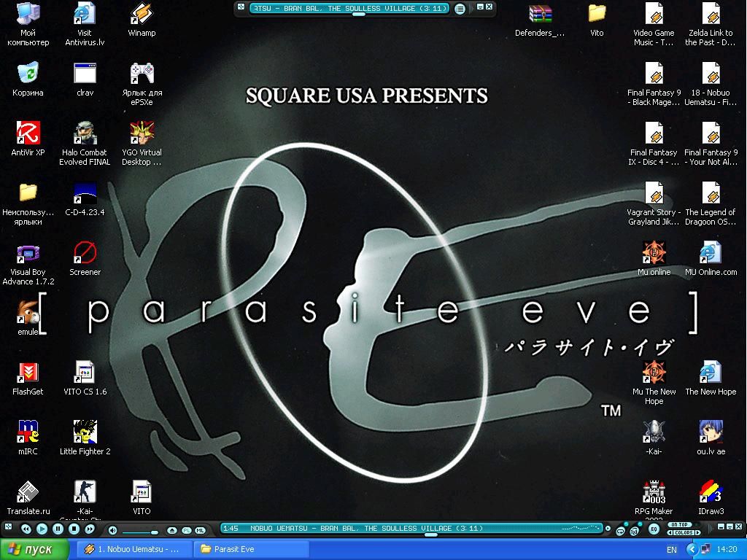The image size is (747, 560).
Task: Toggle Winamp media library with ML button
Action: (200, 531)
